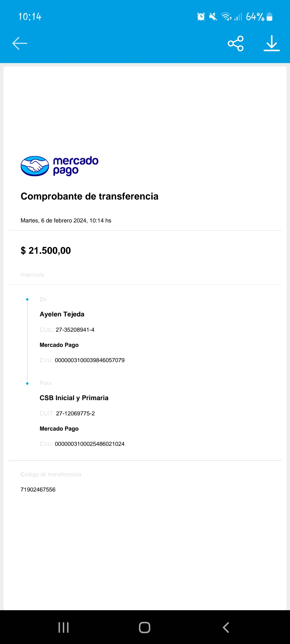Tap the recipient CUIT number
Screen dimensions: 290x644
(x=75, y=414)
